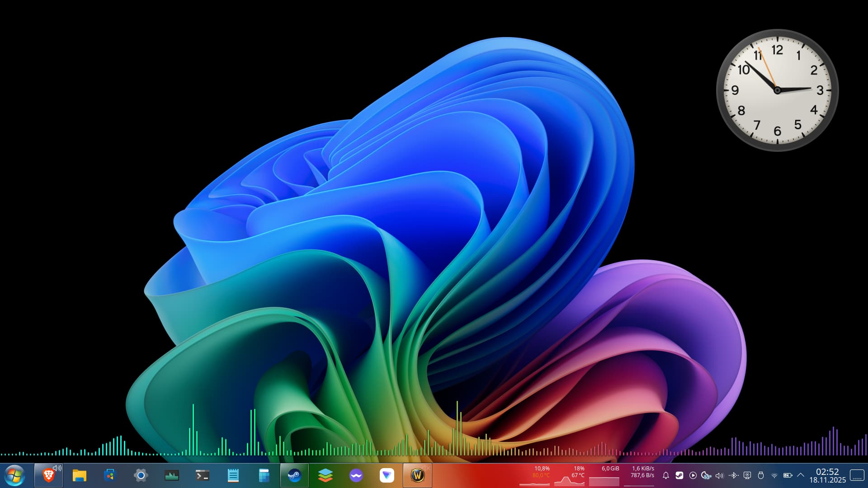Open the stacked-layers app icon
Image resolution: width=868 pixels, height=488 pixels.
(325, 475)
